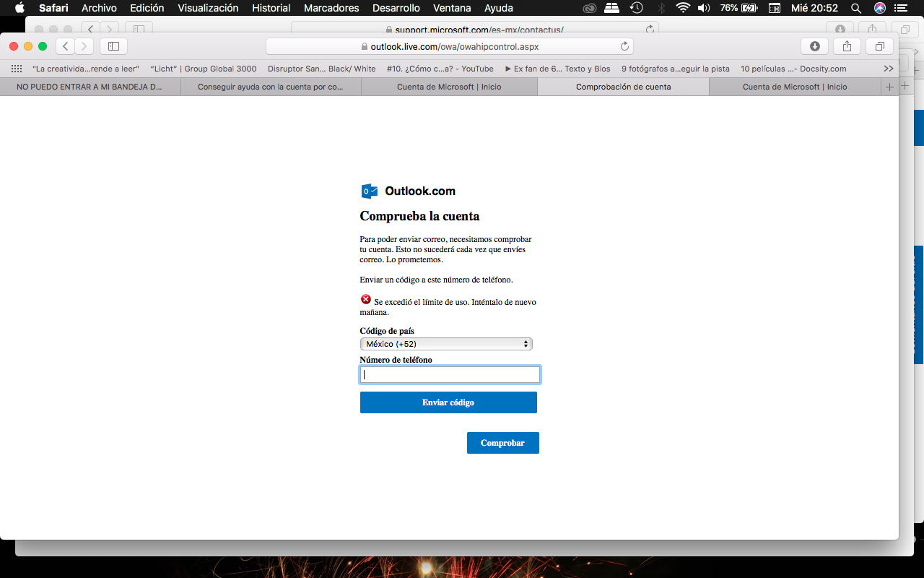Click the Bluetooth icon in menu bar
The image size is (924, 578).
click(x=661, y=8)
